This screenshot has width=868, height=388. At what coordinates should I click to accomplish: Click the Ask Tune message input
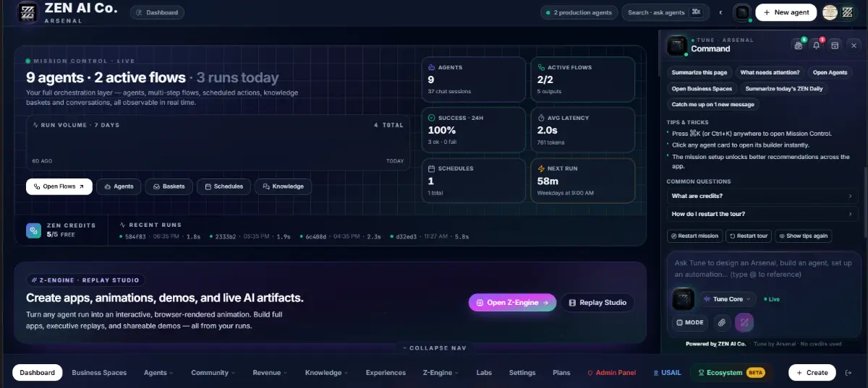[x=763, y=269]
